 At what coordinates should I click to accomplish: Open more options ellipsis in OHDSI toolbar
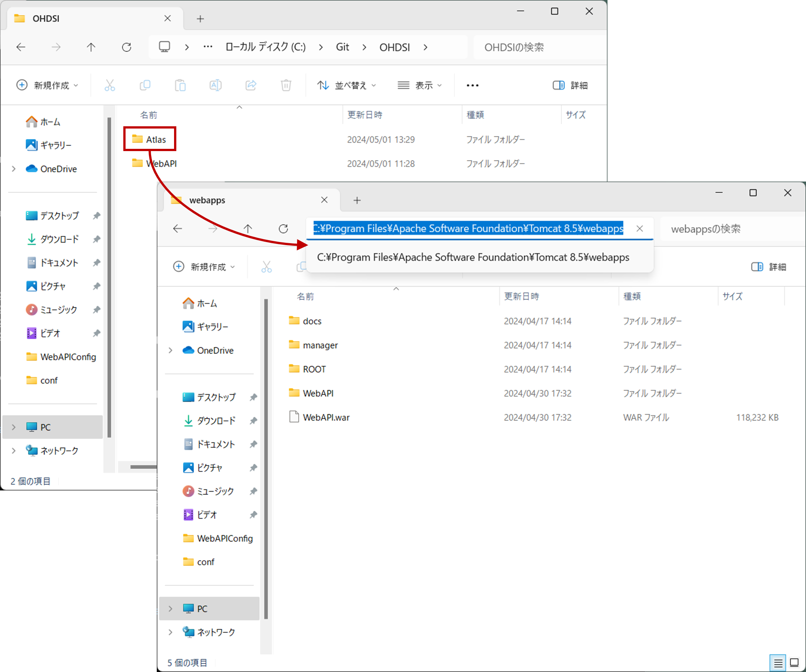(x=473, y=85)
